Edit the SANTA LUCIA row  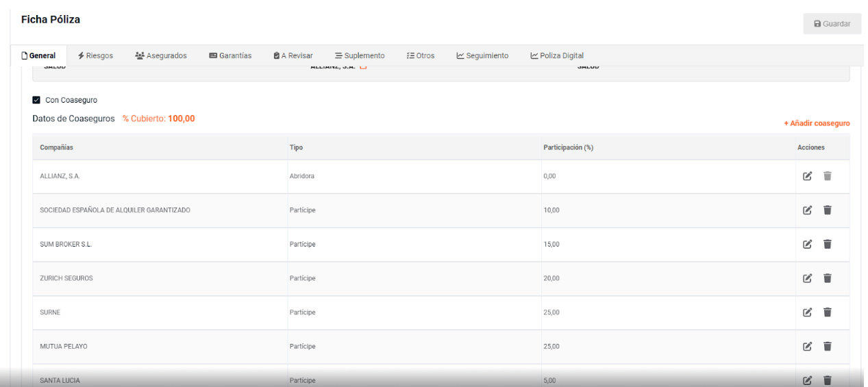coord(807,380)
